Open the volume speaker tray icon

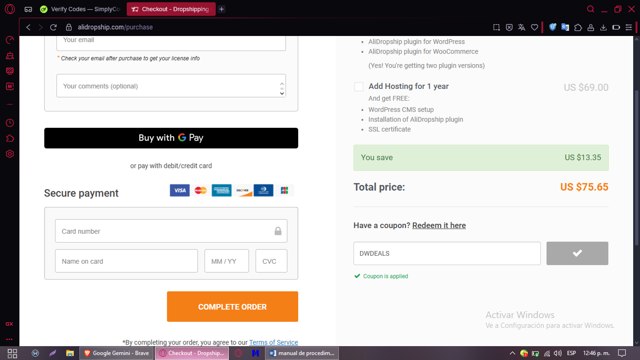tap(558, 353)
